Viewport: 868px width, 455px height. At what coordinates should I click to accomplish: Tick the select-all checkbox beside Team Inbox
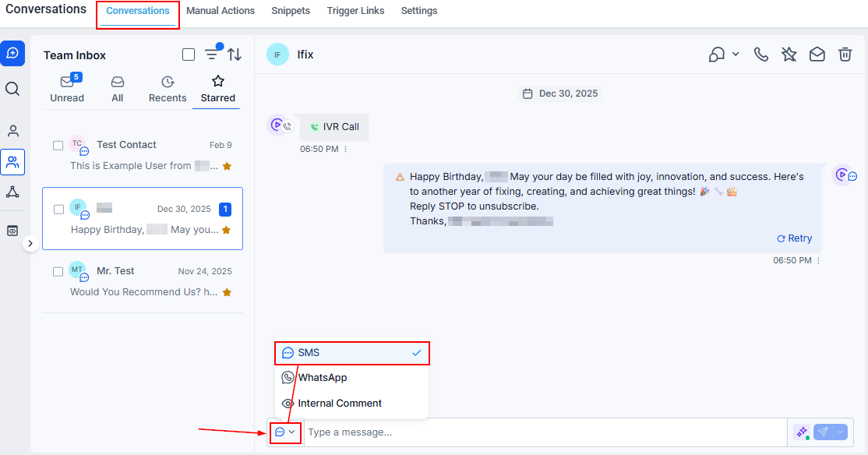coord(189,55)
